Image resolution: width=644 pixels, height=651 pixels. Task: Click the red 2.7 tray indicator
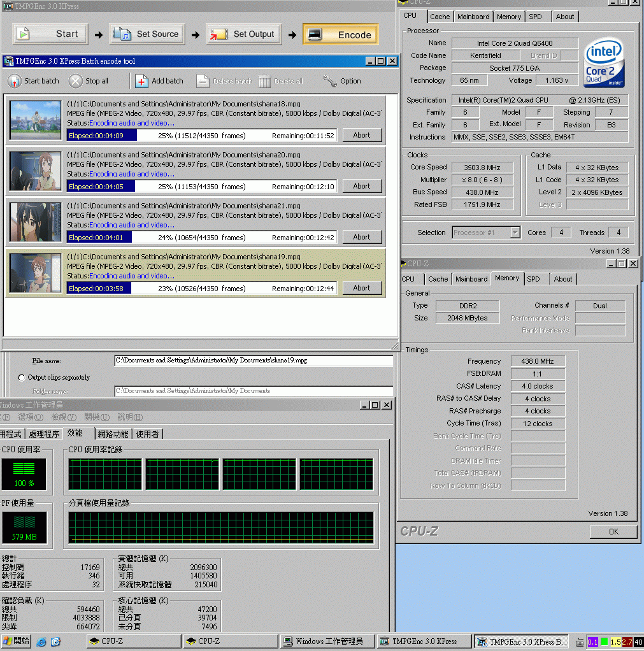tap(627, 642)
